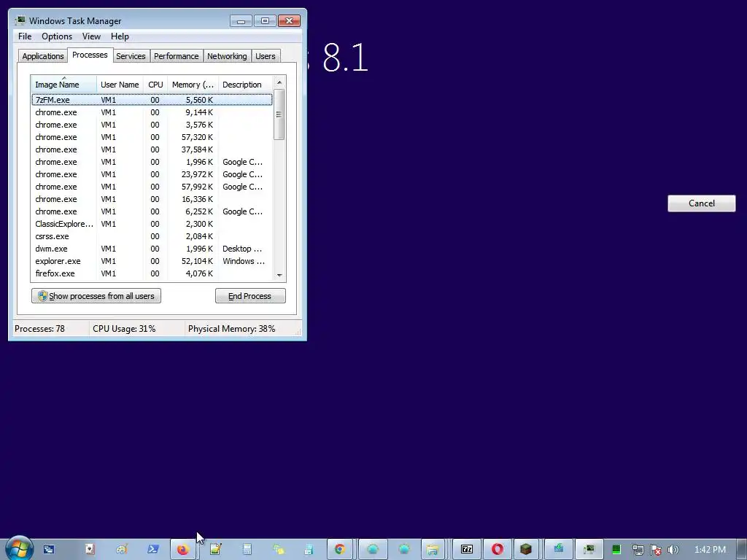Image resolution: width=747 pixels, height=560 pixels.
Task: Click the Show Desktop strip
Action: pyautogui.click(x=742, y=550)
